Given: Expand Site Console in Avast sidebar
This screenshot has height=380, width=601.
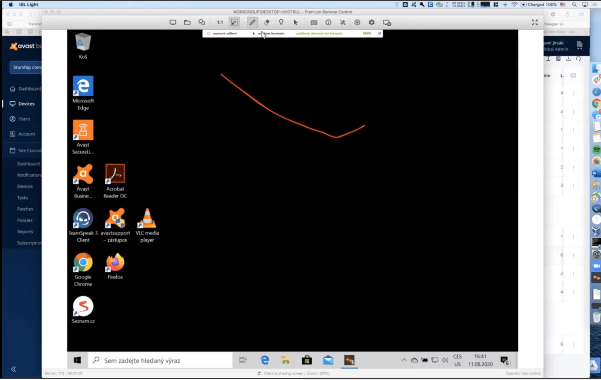Looking at the screenshot, I should (x=25, y=150).
